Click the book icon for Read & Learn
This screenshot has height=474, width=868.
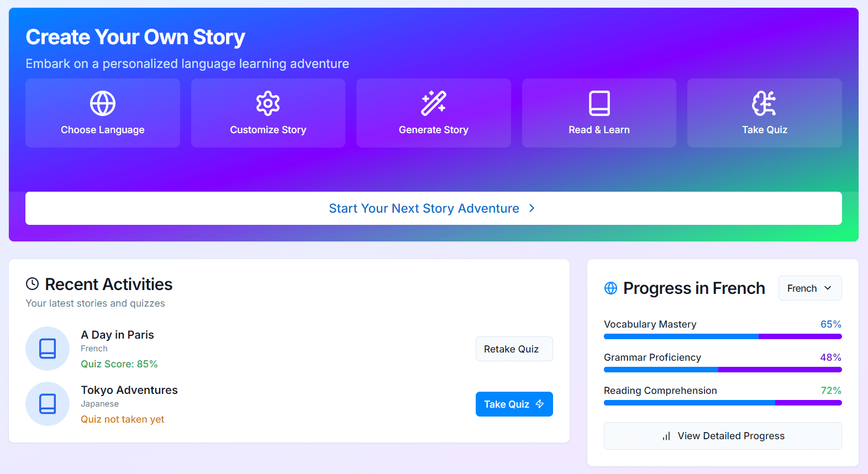tap(599, 103)
